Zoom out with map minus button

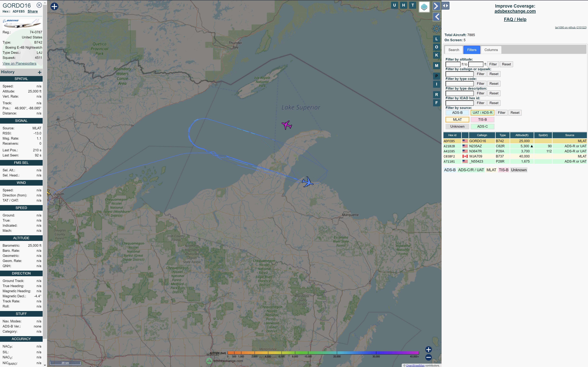pyautogui.click(x=429, y=357)
